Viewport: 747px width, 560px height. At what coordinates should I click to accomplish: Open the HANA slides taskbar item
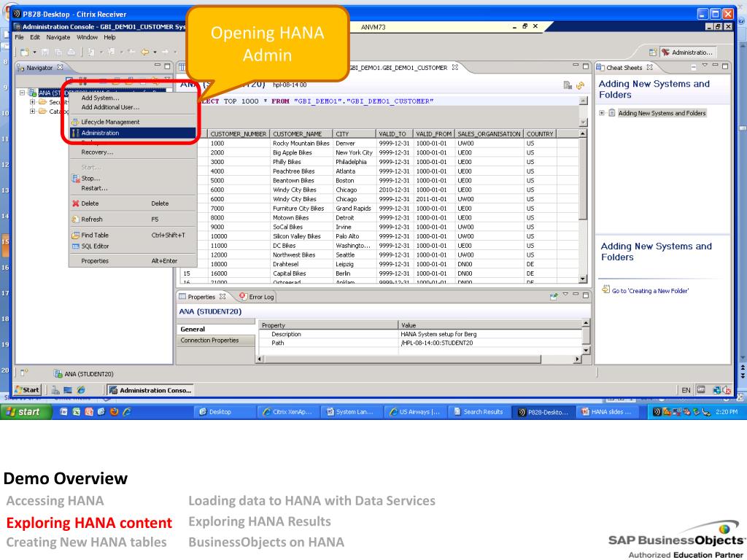tap(607, 412)
